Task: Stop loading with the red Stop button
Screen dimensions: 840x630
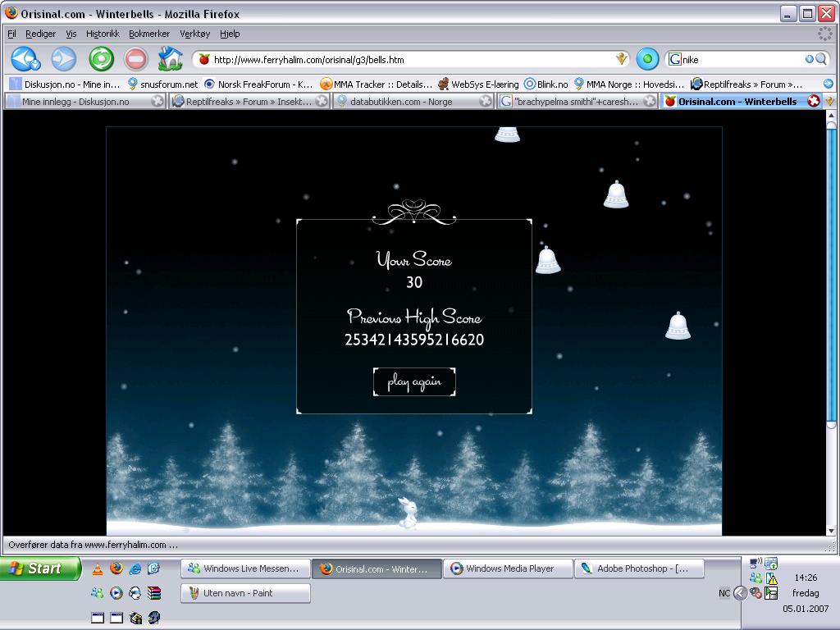Action: tap(135, 59)
